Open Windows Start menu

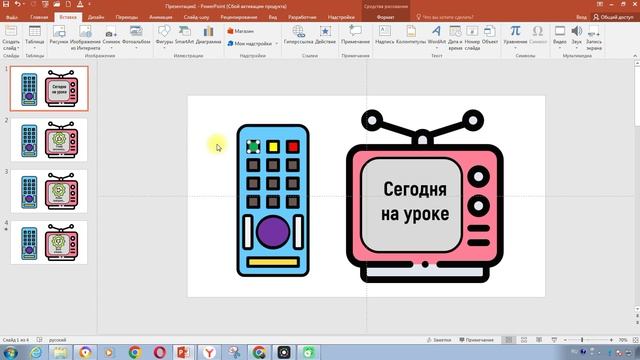click(x=10, y=352)
